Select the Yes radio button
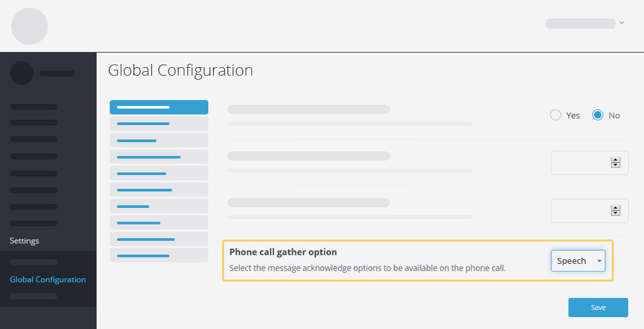This screenshot has height=329, width=644. 555,115
